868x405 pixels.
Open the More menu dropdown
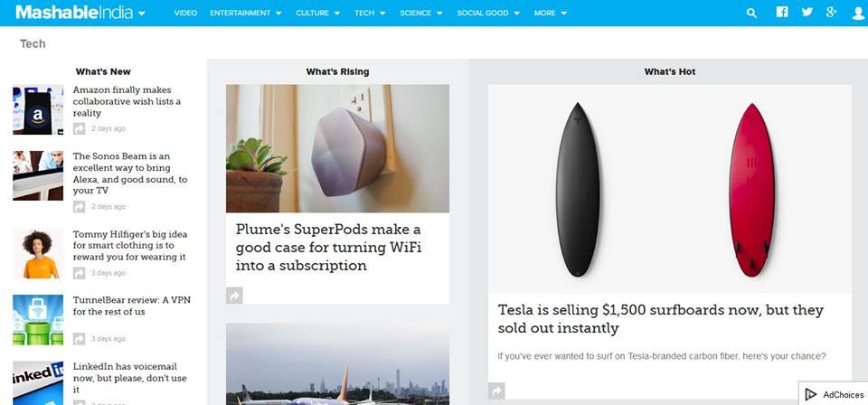(x=551, y=13)
